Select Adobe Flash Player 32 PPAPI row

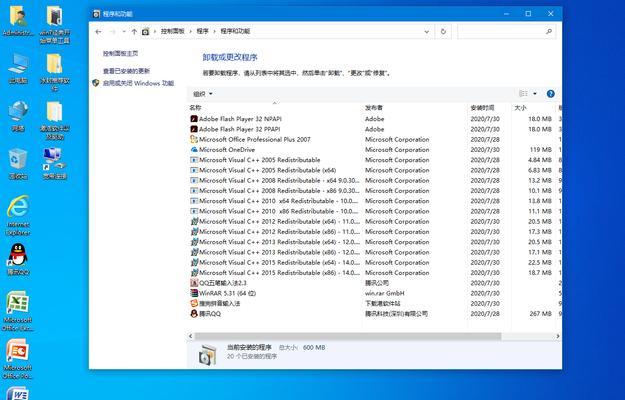[373, 129]
